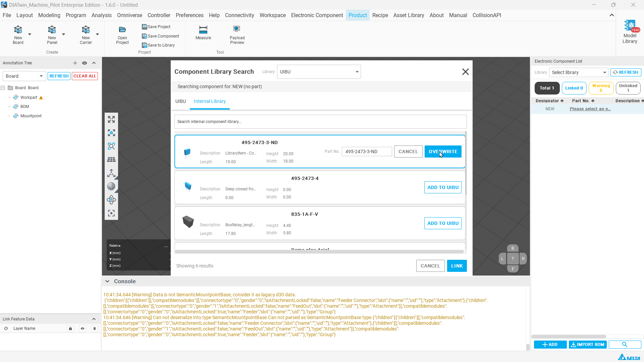The height and width of the screenshot is (362, 644).
Task: Click IMPORT BOM button
Action: coord(588,345)
